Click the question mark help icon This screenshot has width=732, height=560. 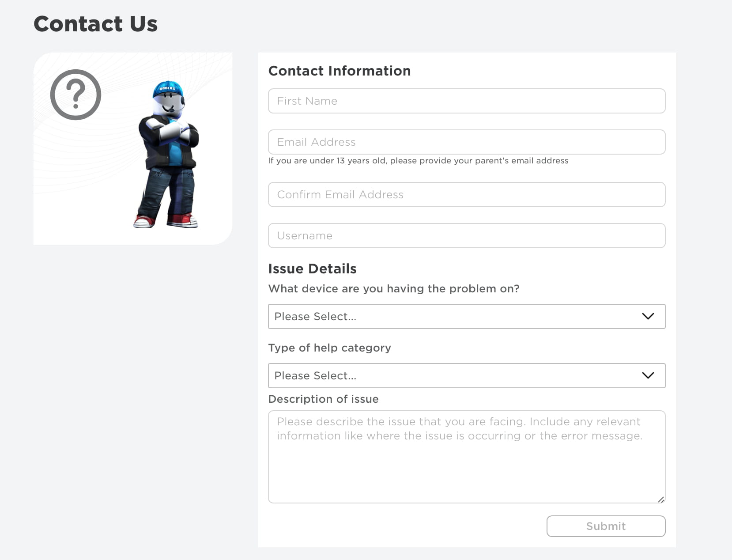(75, 95)
